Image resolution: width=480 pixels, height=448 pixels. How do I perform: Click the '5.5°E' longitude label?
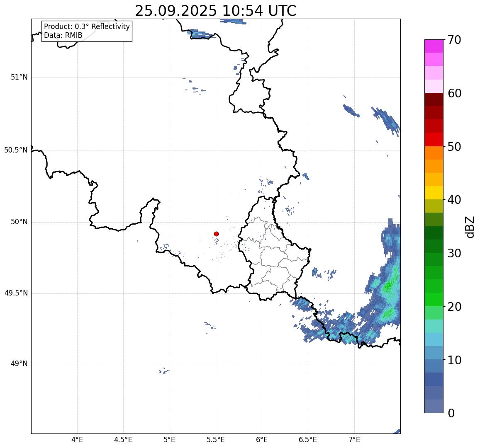[x=215, y=440]
